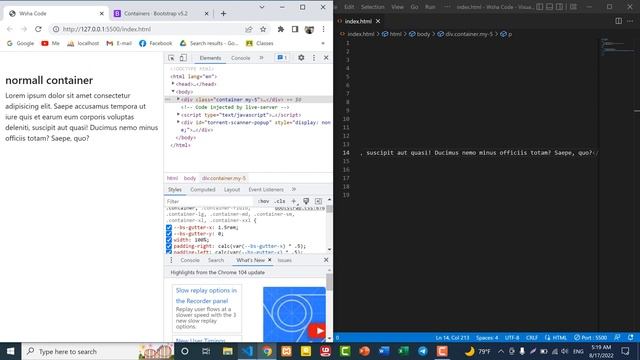
Task: Open DevTools drawer three-dot menu
Action: pos(171,260)
